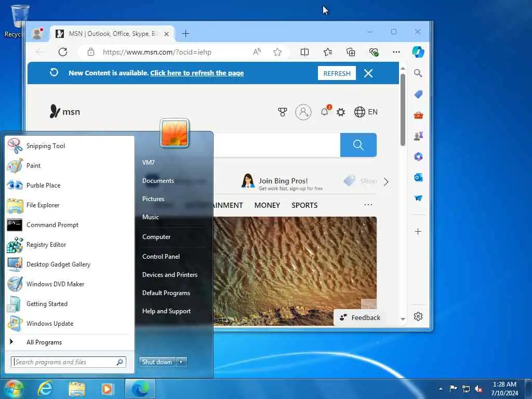This screenshot has width=532, height=399.
Task: Toggle split screen in Edge
Action: click(304, 52)
